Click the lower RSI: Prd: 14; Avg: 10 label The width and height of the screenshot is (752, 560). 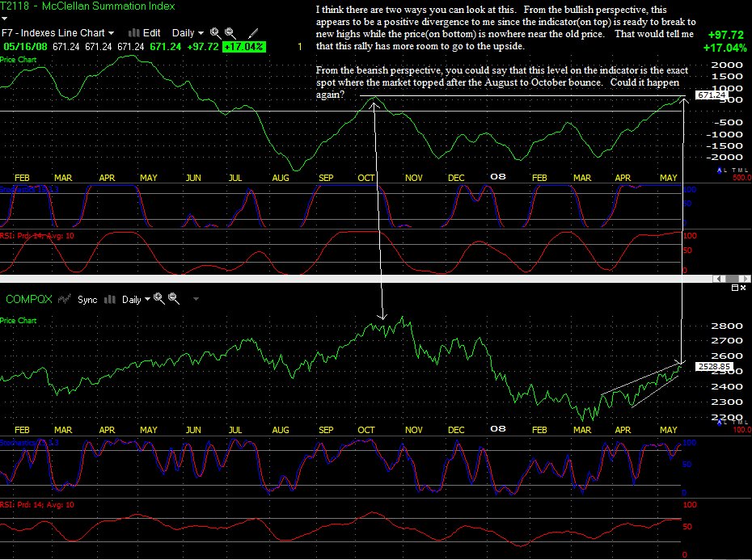coord(37,505)
